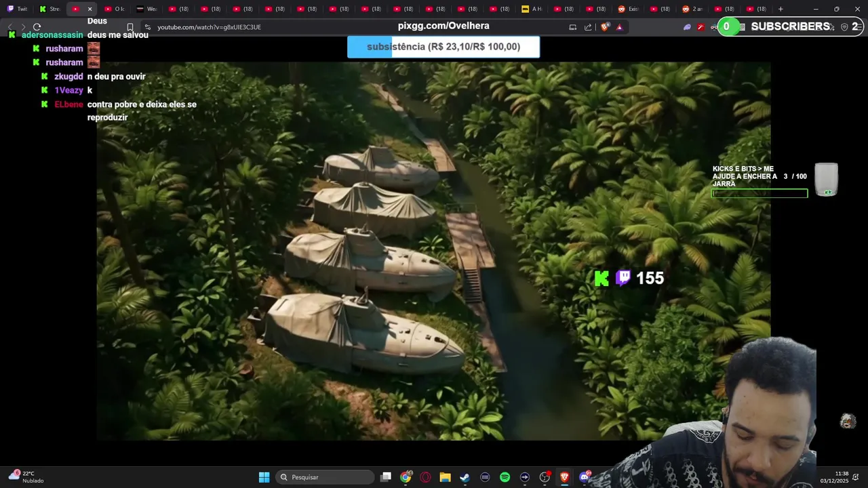The height and width of the screenshot is (488, 868).
Task: Click the browser reload button
Action: 37,27
